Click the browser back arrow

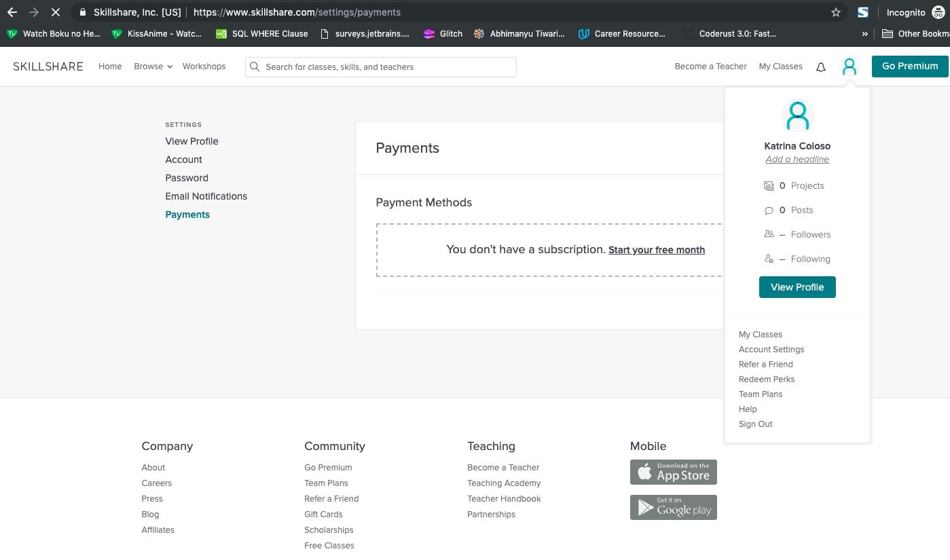pyautogui.click(x=12, y=12)
